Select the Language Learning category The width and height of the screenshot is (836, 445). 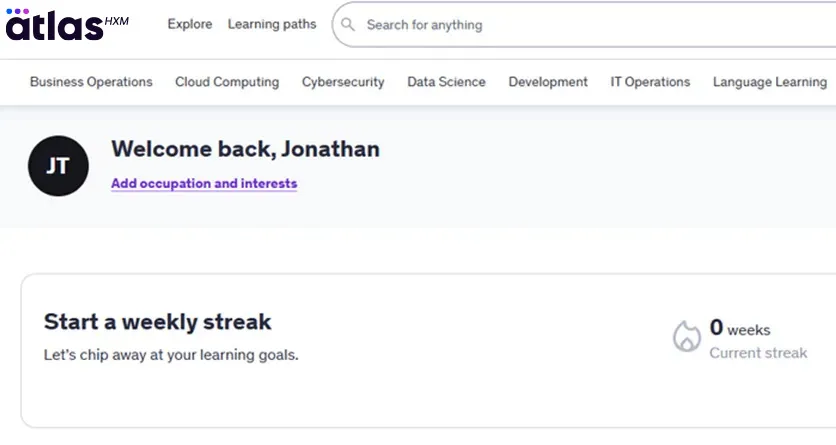[x=770, y=82]
